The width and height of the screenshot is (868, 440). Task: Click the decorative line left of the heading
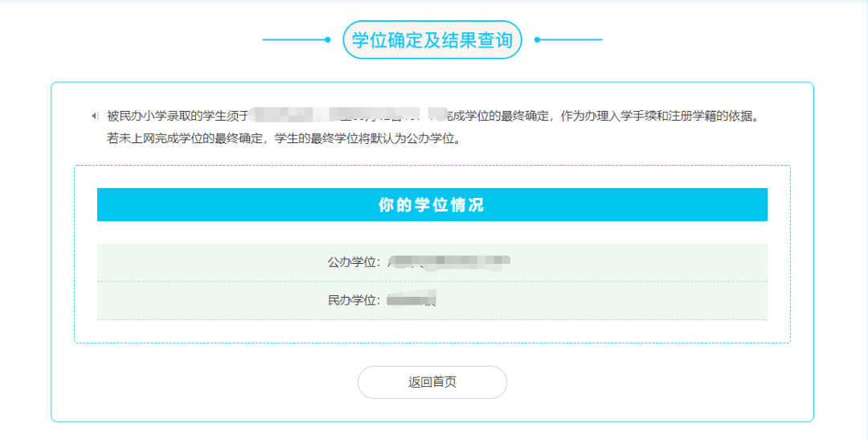pos(293,39)
